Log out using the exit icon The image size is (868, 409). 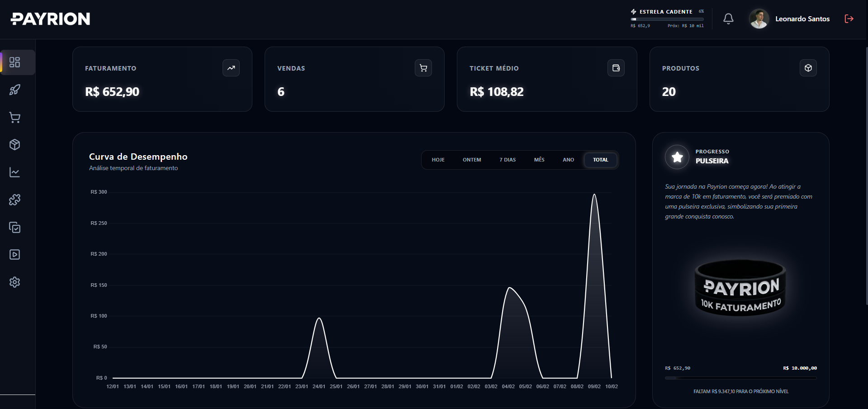(x=849, y=19)
